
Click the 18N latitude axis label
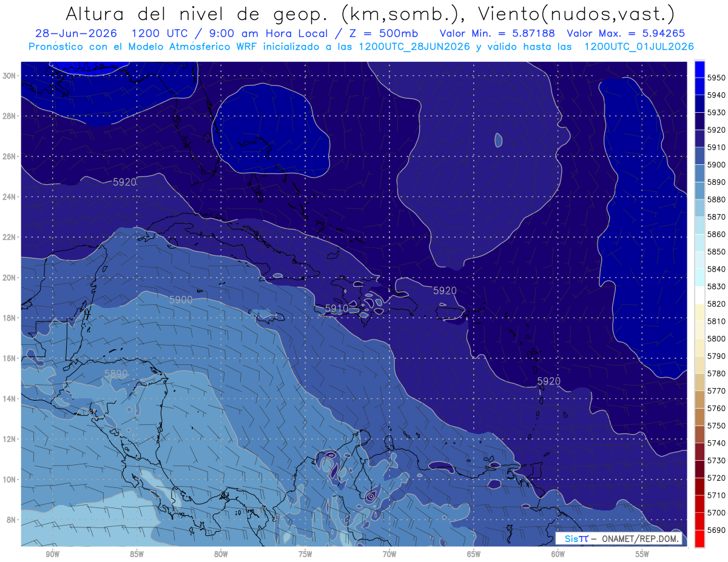coord(9,318)
